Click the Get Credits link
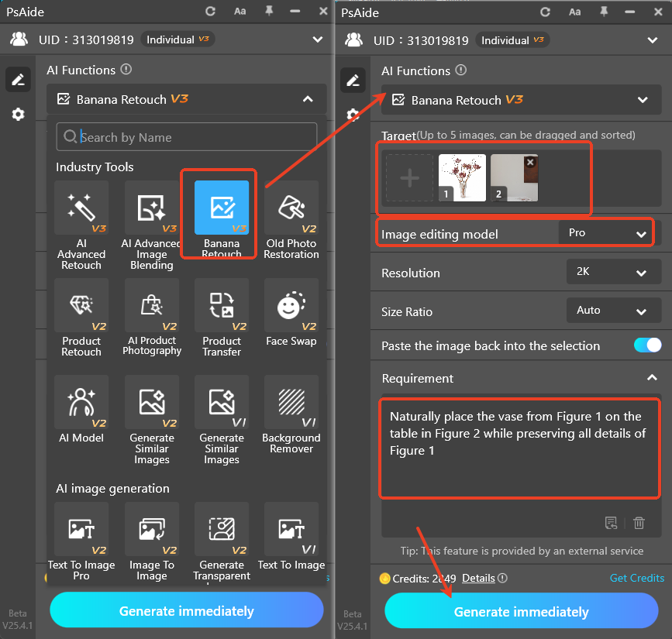Viewport: 672px width, 639px height. pyautogui.click(x=637, y=578)
